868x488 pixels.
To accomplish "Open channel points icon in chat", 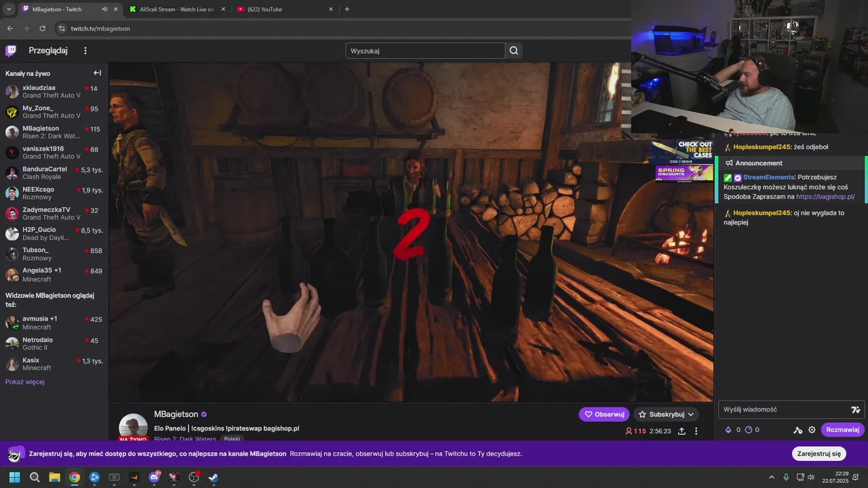I will [749, 430].
